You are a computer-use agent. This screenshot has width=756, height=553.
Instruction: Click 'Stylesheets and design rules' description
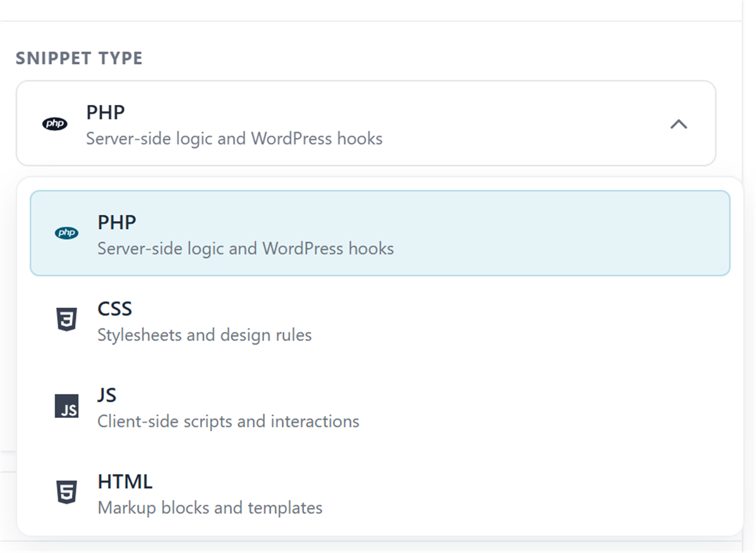pyautogui.click(x=204, y=335)
